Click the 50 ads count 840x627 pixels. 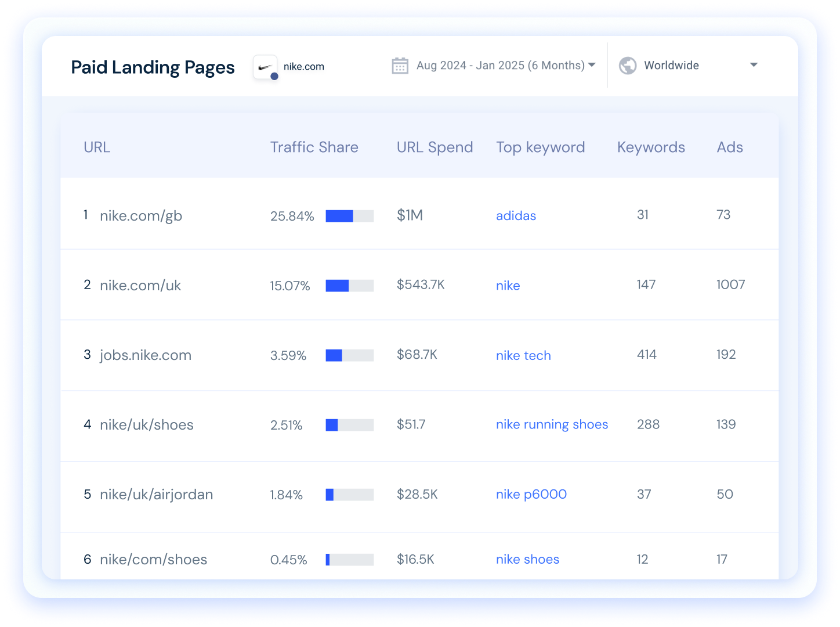click(x=725, y=494)
